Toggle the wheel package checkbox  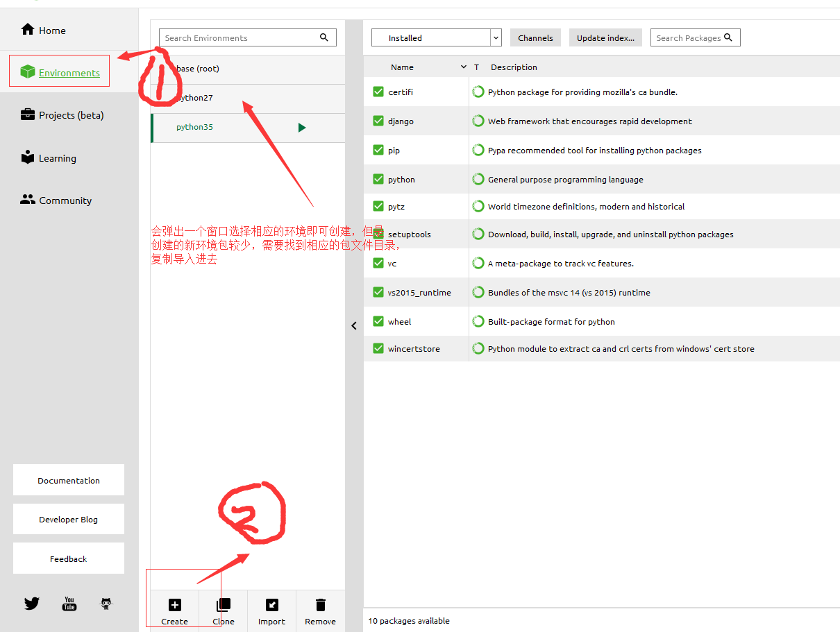click(x=378, y=321)
